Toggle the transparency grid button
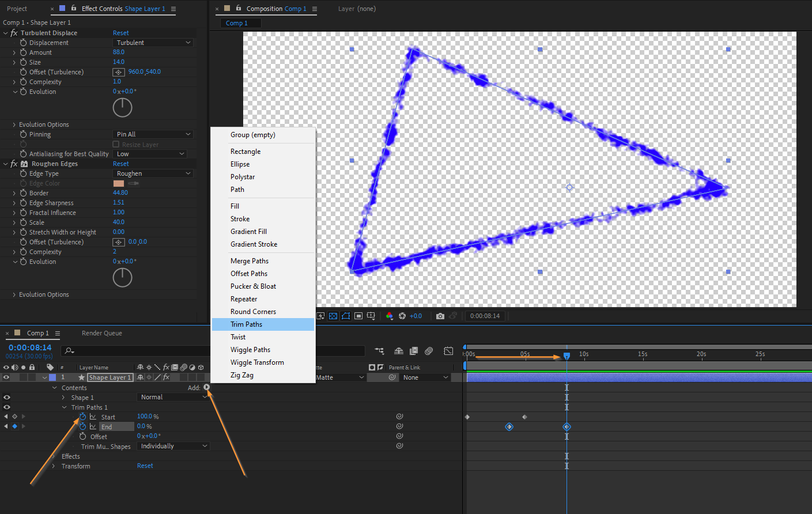Screen dimensions: 812x514 coord(334,316)
